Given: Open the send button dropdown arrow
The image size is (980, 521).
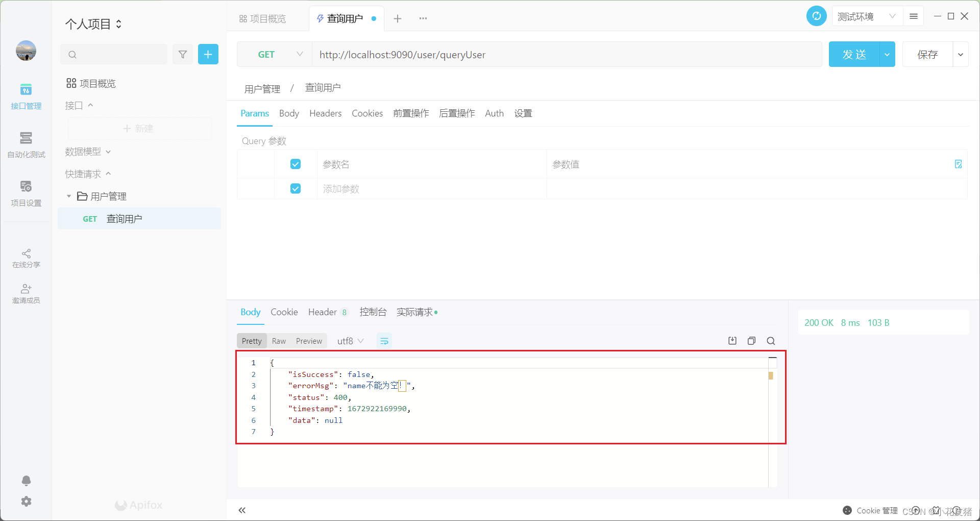Looking at the screenshot, I should pos(887,54).
